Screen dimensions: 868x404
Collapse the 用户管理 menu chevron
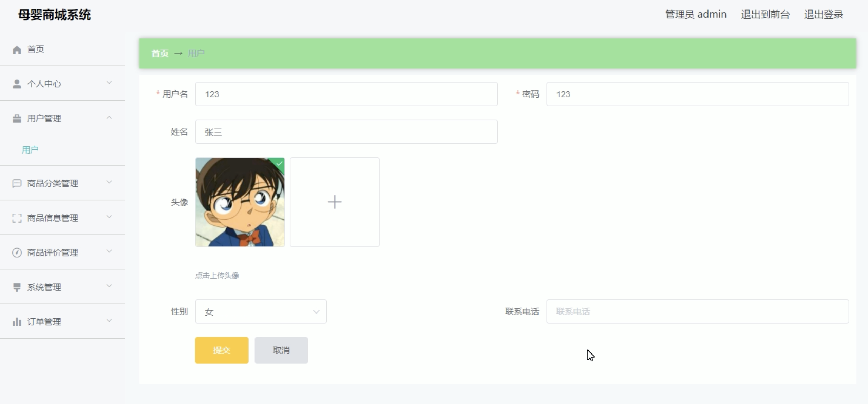[109, 118]
